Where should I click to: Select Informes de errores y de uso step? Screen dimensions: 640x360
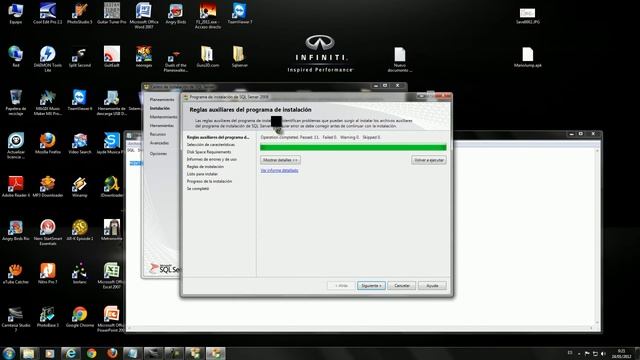pyautogui.click(x=212, y=159)
